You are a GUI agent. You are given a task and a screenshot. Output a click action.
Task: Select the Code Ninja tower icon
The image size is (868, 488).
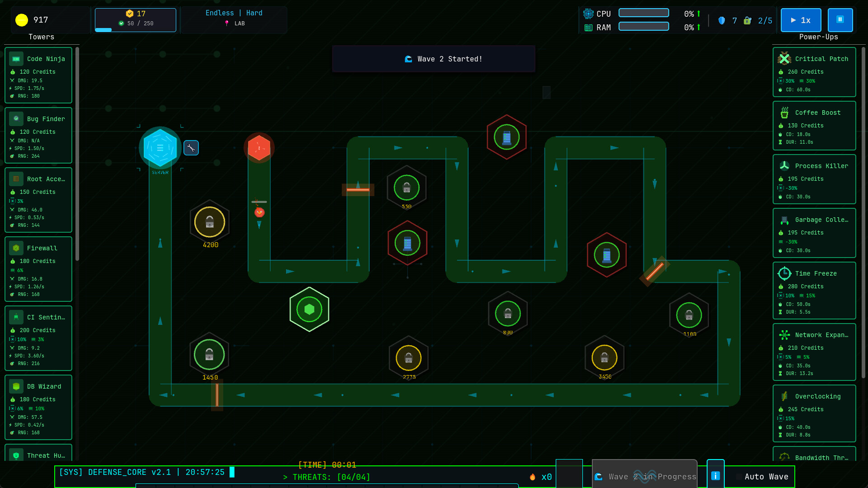click(x=16, y=58)
